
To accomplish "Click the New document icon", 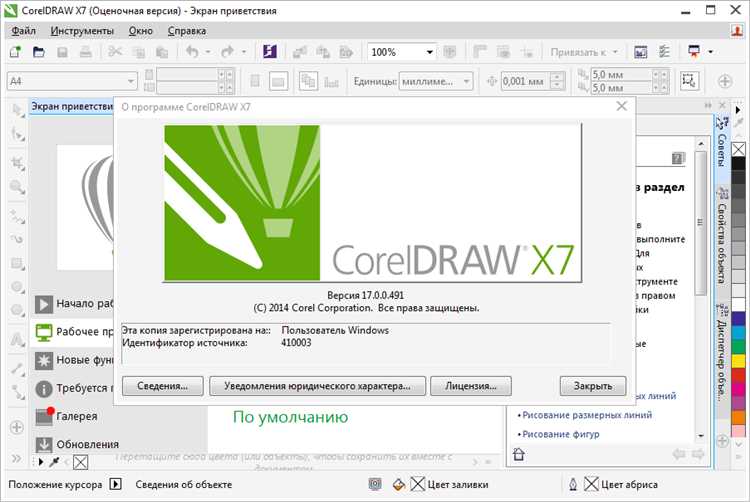I will (16, 52).
